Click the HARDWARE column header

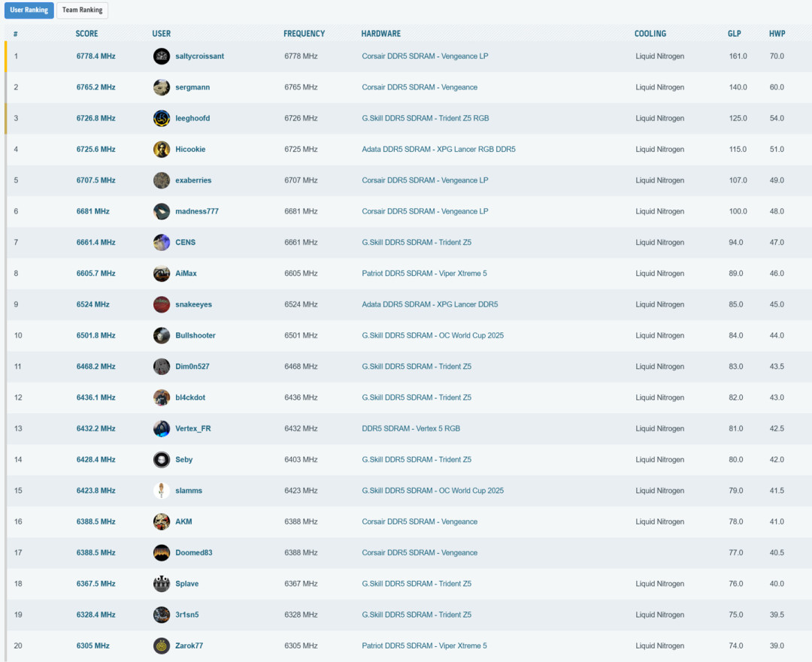click(x=380, y=34)
